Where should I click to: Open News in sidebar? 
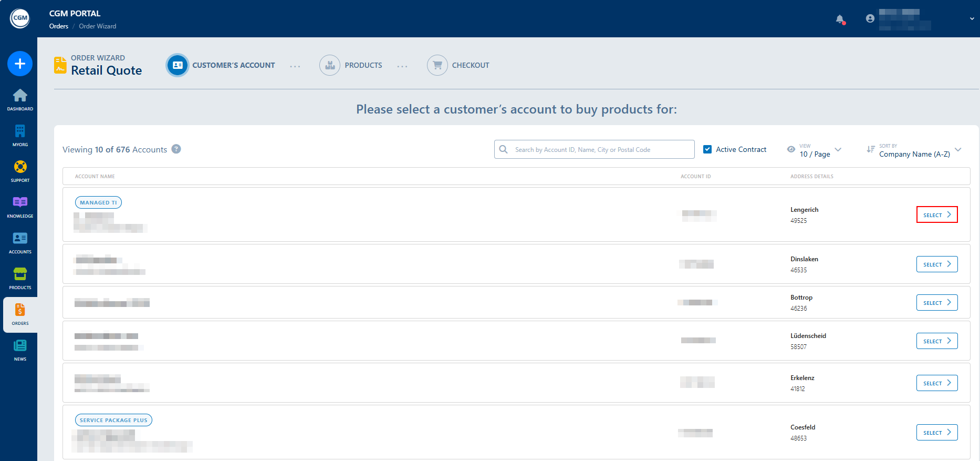click(20, 350)
